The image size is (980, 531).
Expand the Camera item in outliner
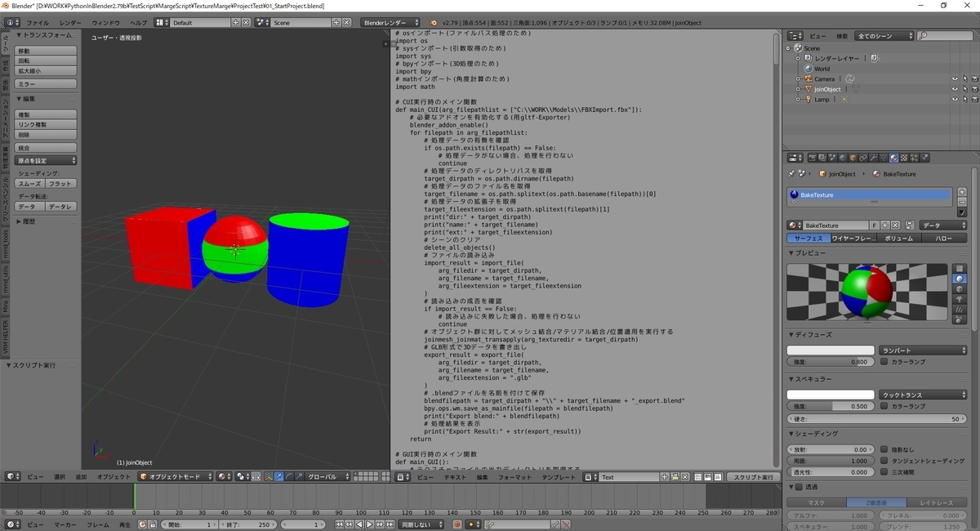(798, 78)
